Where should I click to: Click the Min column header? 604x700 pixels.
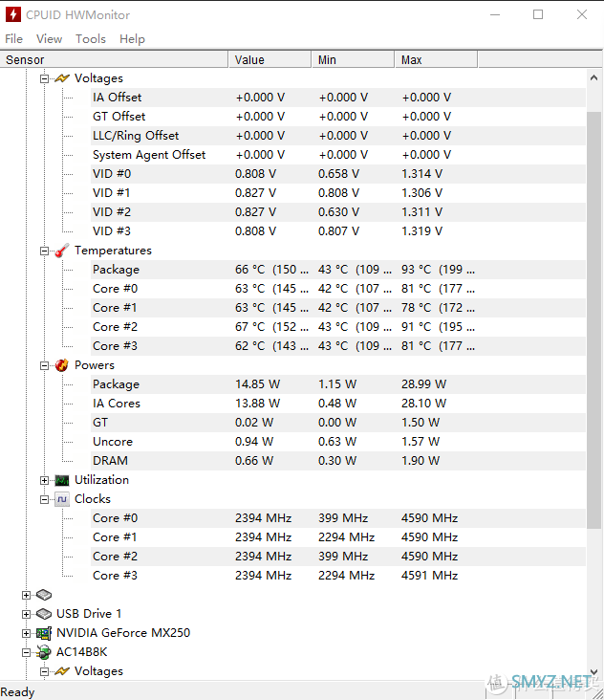coord(353,60)
